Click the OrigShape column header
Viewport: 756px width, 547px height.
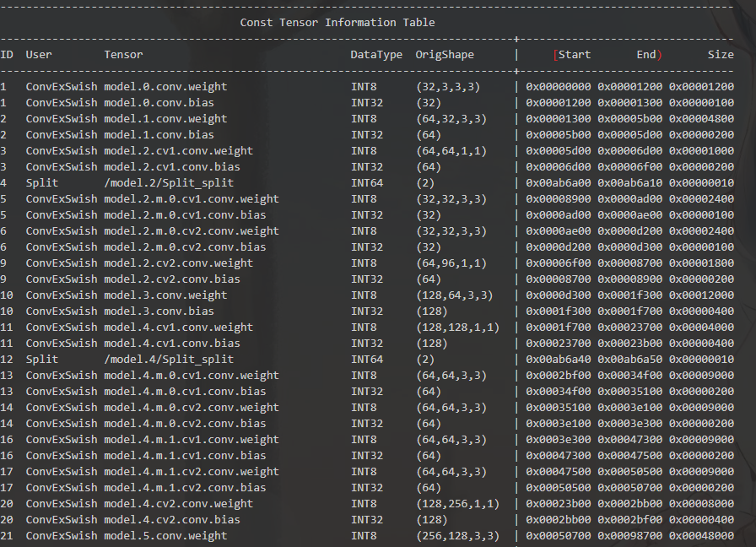pos(445,55)
